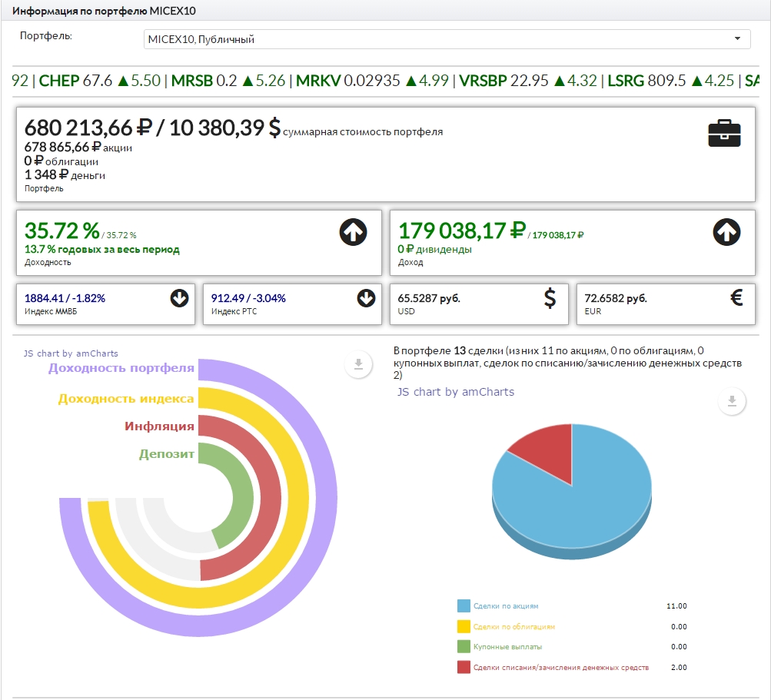Click the 2.00 legend value
Image resolution: width=771 pixels, height=700 pixels.
tap(679, 668)
